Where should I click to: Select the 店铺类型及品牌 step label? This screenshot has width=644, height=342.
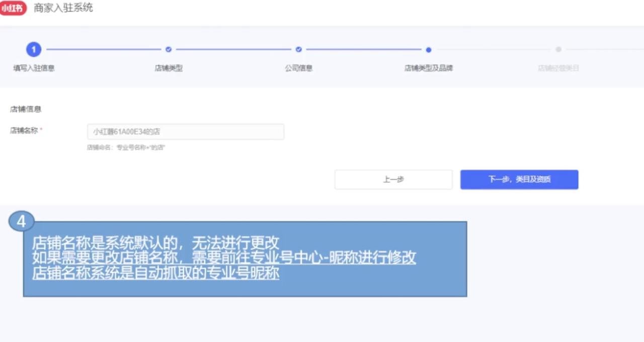(428, 68)
